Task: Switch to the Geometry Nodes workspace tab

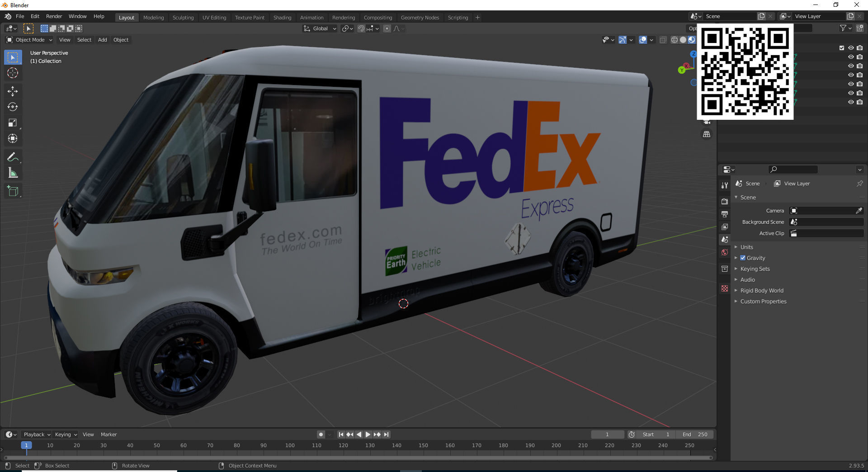Action: tap(420, 18)
